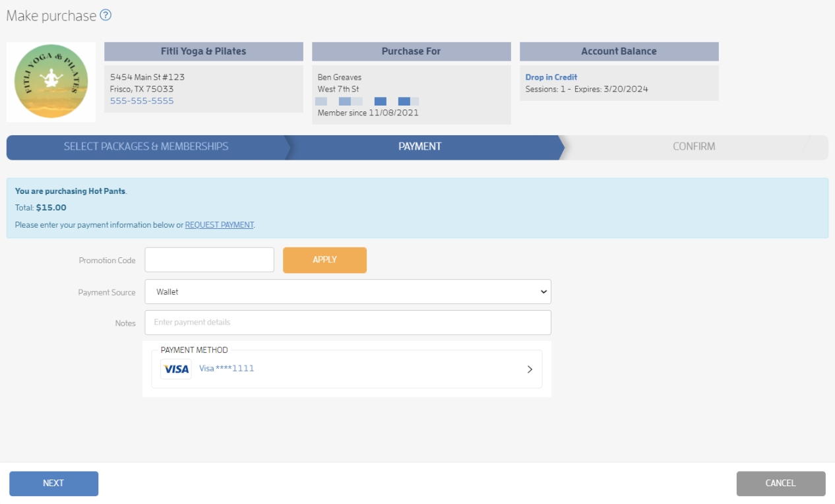Viewport: 835px width, 504px height.
Task: Click the NEXT button
Action: coord(53,483)
